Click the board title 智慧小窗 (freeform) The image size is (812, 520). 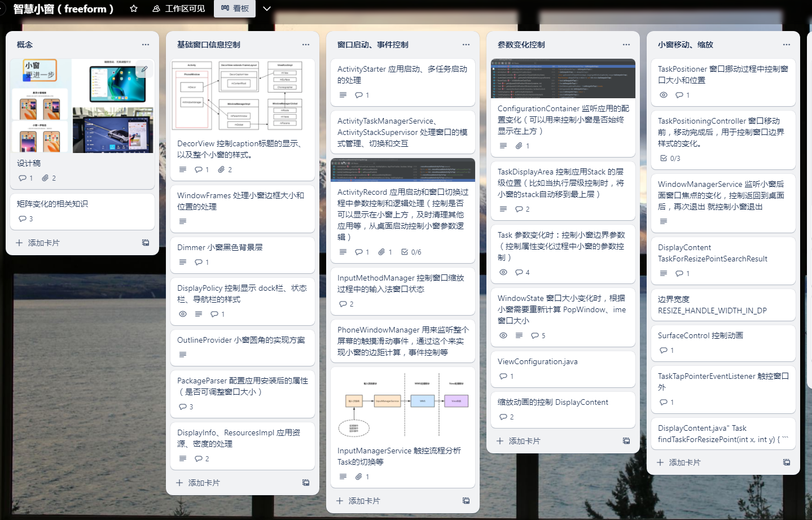click(63, 8)
